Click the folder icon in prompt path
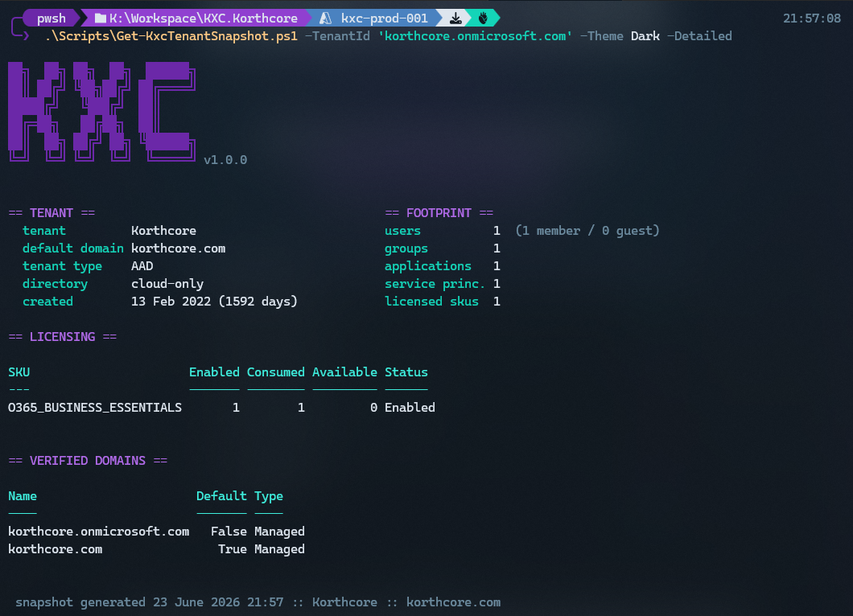 click(100, 18)
